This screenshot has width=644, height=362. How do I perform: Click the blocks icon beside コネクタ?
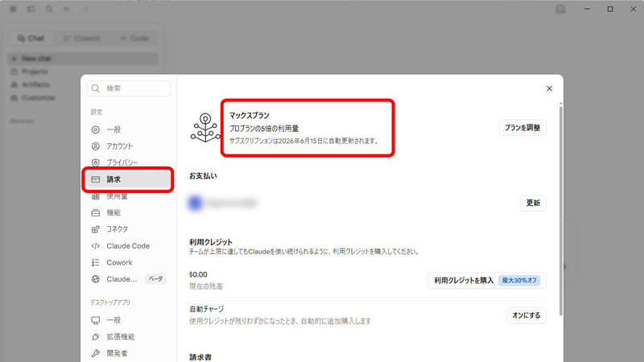[96, 229]
